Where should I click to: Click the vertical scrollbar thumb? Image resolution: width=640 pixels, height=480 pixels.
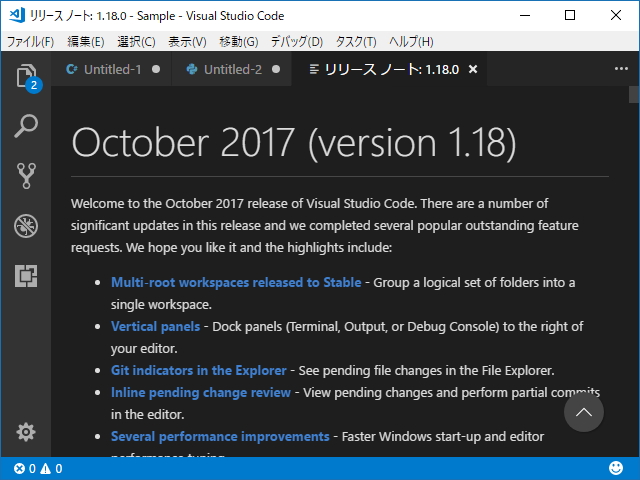(634, 95)
